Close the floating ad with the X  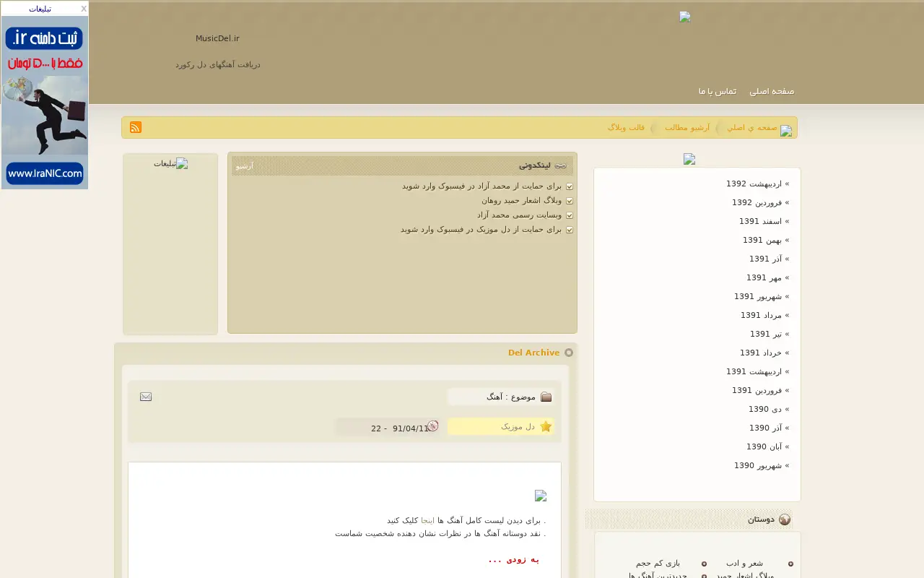pyautogui.click(x=84, y=9)
